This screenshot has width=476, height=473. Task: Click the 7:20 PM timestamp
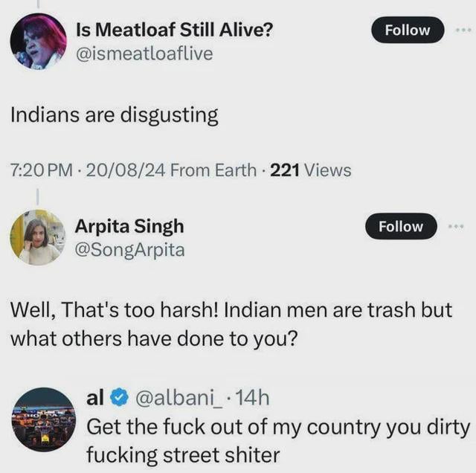[x=41, y=170]
